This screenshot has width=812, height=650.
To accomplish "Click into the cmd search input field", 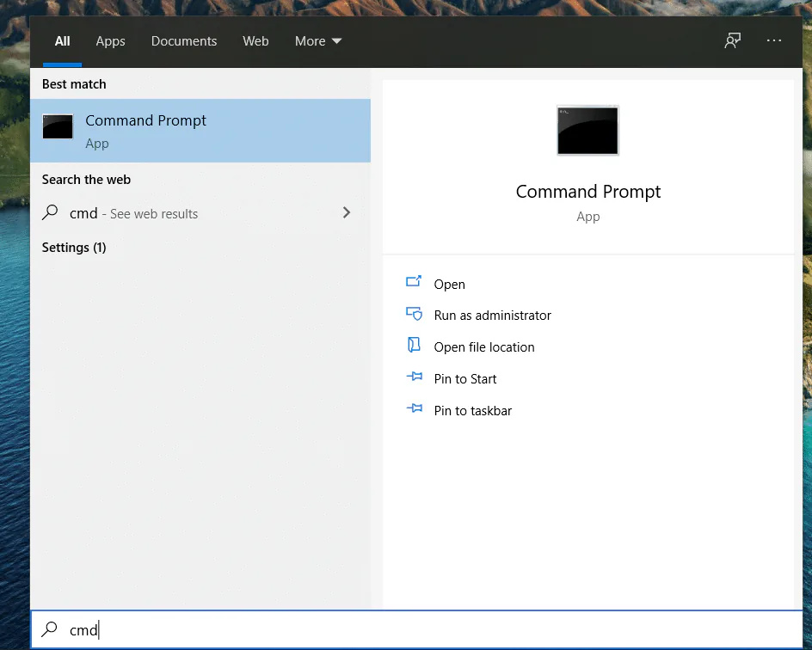I will point(416,629).
